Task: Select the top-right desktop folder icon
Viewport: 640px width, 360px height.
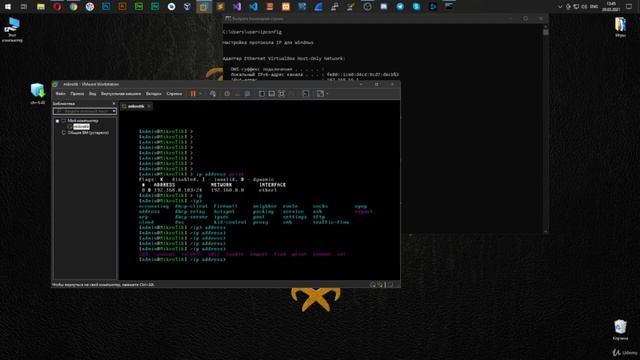Action: click(620, 27)
